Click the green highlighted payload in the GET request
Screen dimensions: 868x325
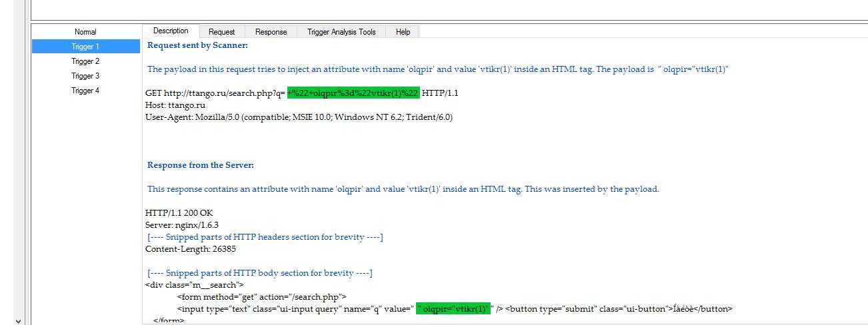(x=353, y=93)
